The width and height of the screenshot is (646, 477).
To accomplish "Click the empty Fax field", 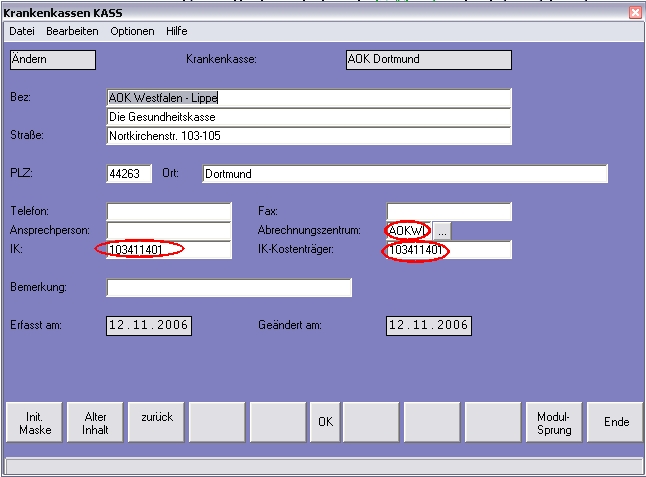I will pyautogui.click(x=449, y=211).
